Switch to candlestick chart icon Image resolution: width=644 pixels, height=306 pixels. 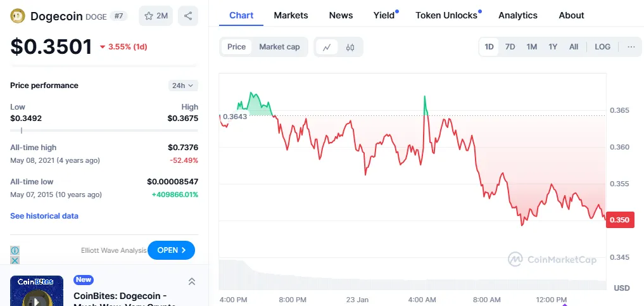click(350, 47)
